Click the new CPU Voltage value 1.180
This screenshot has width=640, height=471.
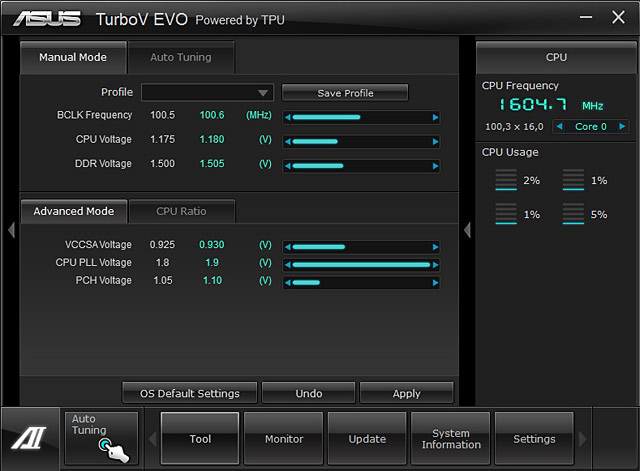point(212,140)
